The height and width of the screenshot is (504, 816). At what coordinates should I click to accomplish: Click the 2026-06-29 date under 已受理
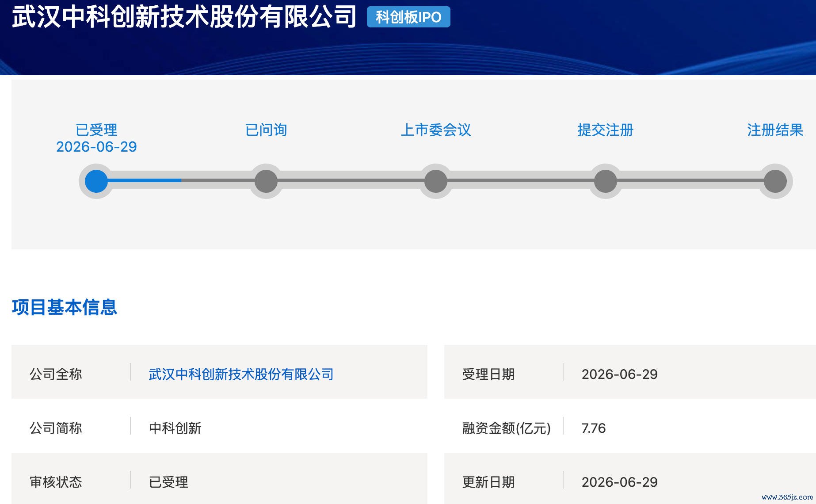96,147
